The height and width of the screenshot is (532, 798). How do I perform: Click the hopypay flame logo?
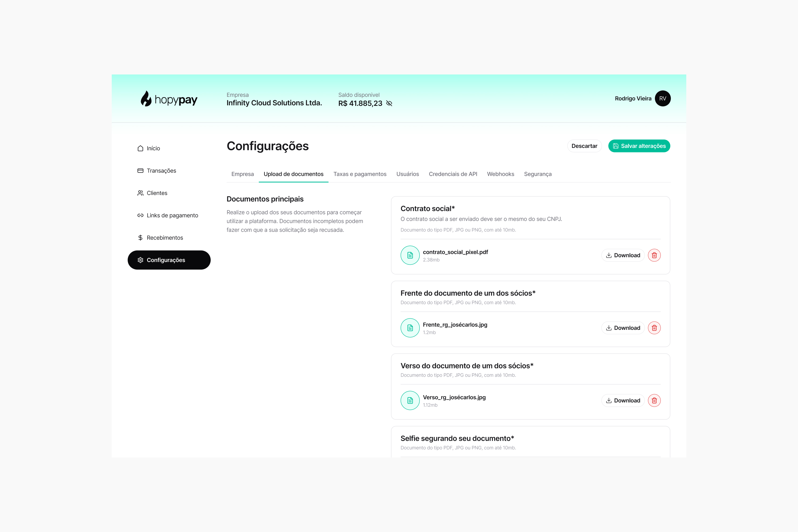146,99
